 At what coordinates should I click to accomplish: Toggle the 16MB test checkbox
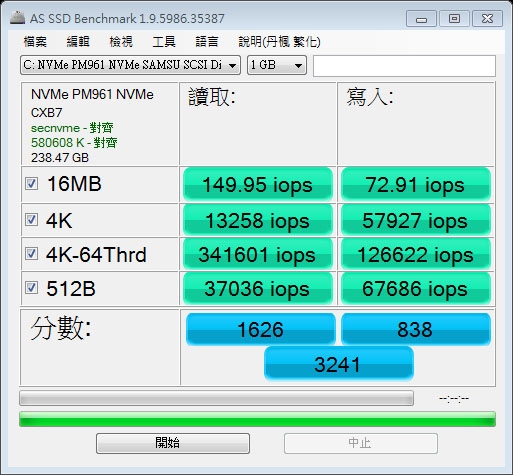point(31,184)
